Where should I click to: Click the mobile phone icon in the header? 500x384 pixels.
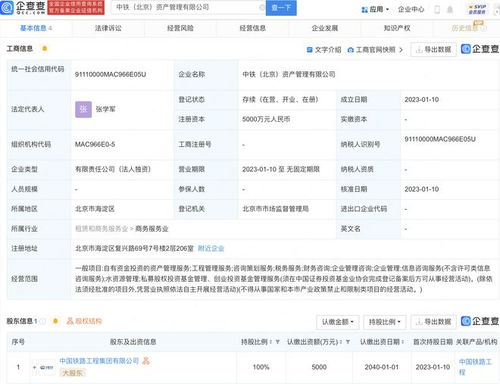click(437, 10)
